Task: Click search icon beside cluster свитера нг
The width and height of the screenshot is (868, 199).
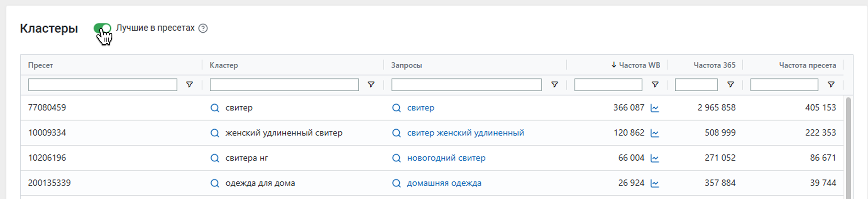Action: click(215, 158)
